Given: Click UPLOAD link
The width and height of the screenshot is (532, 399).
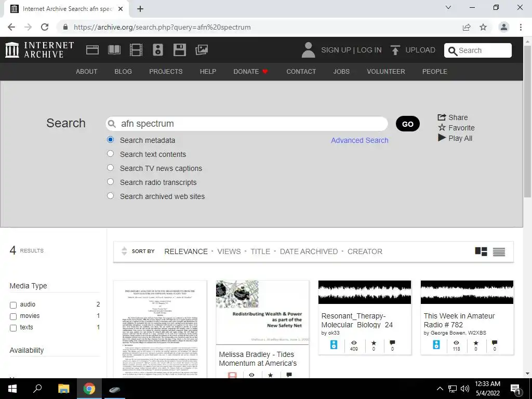Looking at the screenshot, I should pyautogui.click(x=420, y=50).
